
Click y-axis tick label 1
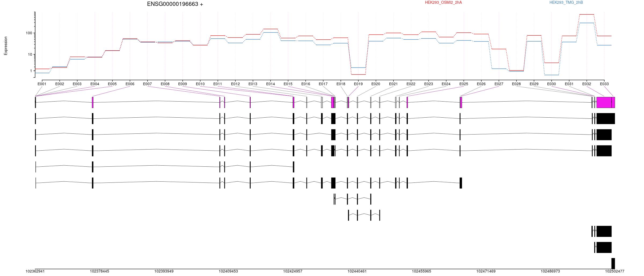point(31,71)
